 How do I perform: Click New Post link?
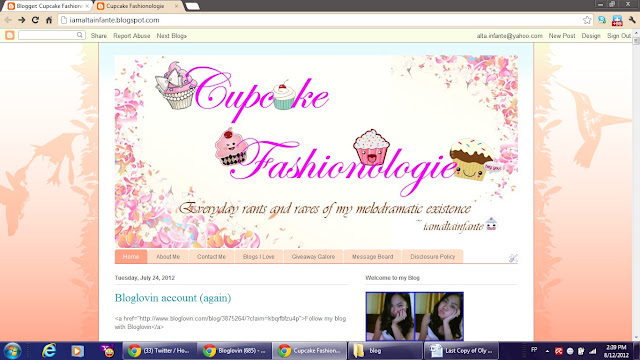562,36
